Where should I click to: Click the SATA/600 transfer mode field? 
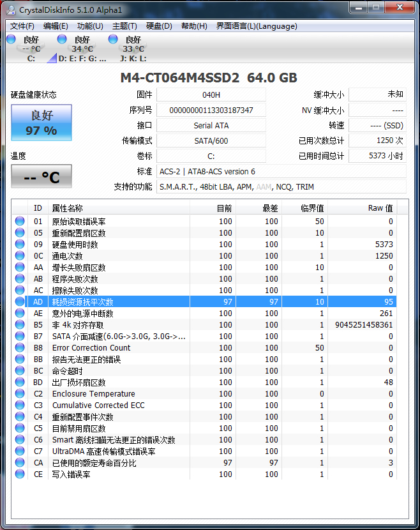(x=211, y=140)
